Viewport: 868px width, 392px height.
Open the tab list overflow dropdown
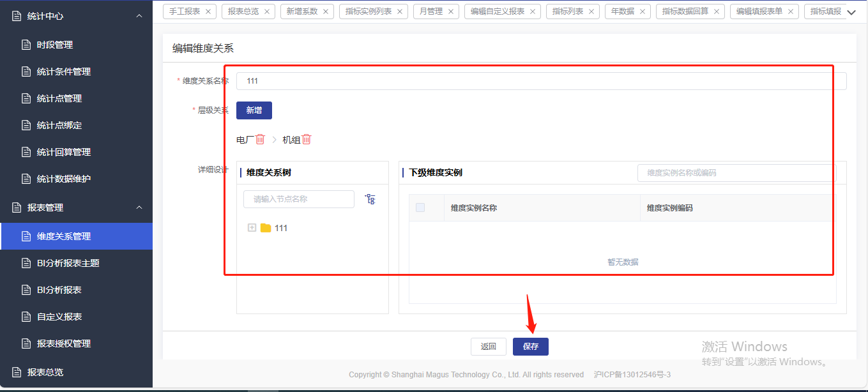coord(851,12)
